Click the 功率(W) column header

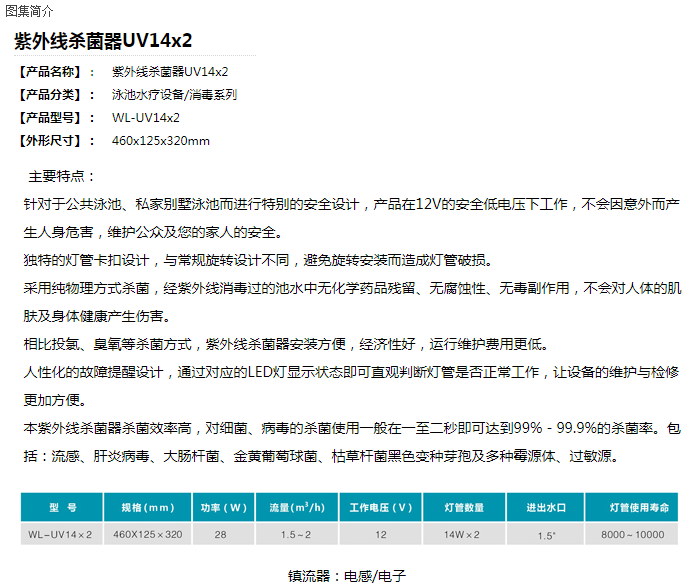(220, 508)
